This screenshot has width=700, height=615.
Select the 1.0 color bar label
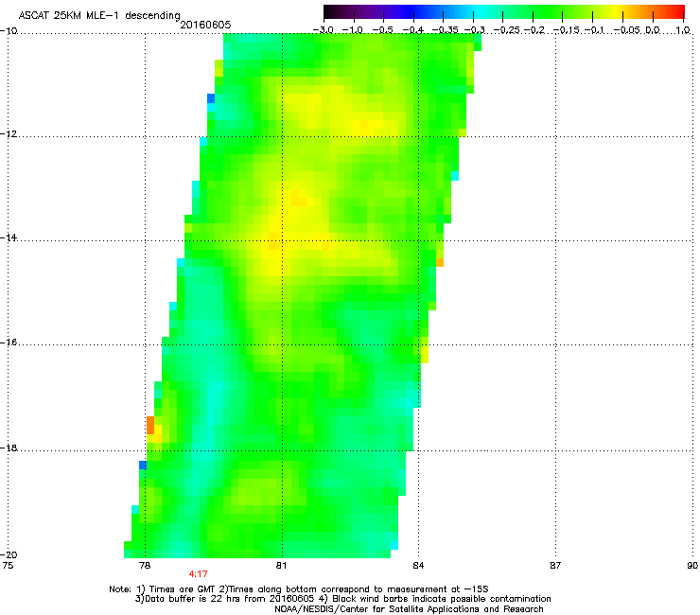(683, 30)
